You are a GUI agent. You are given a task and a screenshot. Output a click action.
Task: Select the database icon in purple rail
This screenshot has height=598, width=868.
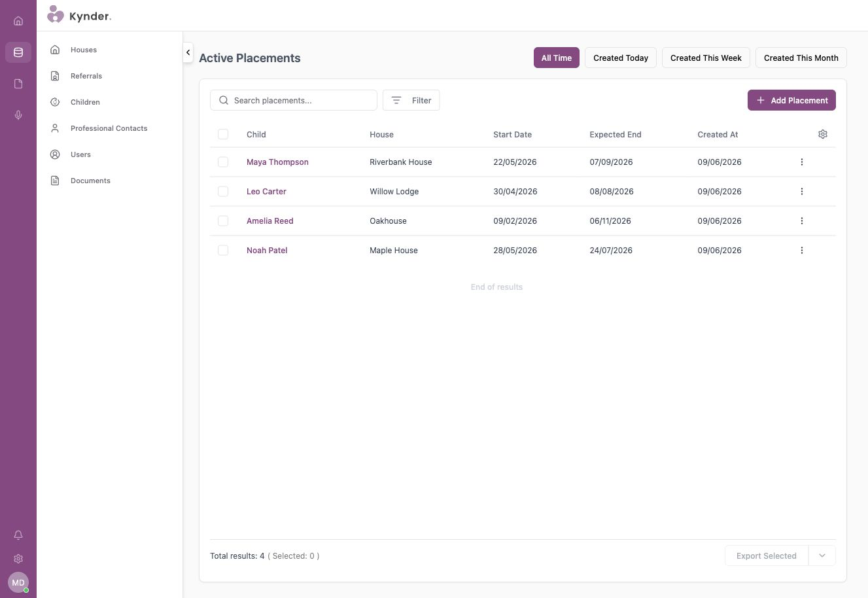[x=18, y=52]
